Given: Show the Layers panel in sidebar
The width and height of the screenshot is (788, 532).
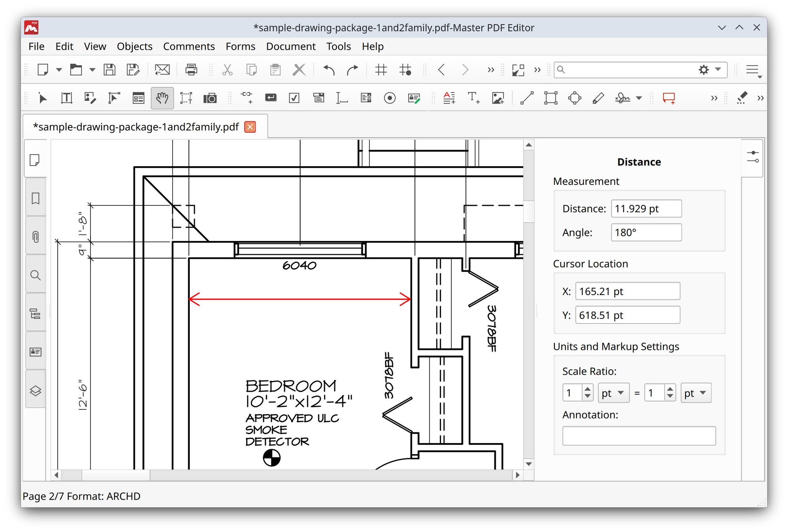Looking at the screenshot, I should [36, 390].
